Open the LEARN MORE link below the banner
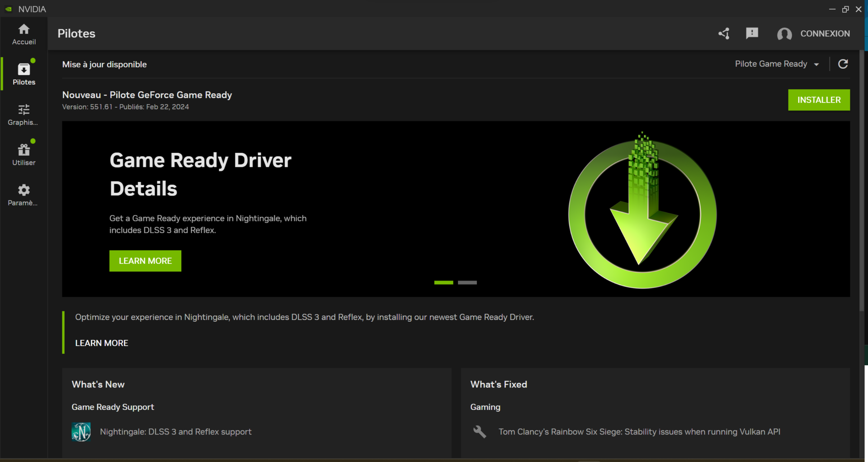The image size is (868, 462). point(102,343)
